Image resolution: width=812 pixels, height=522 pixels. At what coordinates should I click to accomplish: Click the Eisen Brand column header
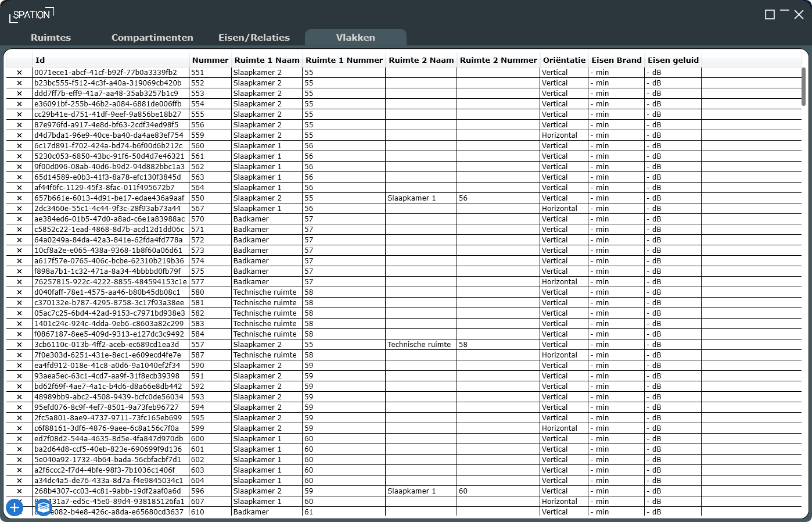[616, 60]
